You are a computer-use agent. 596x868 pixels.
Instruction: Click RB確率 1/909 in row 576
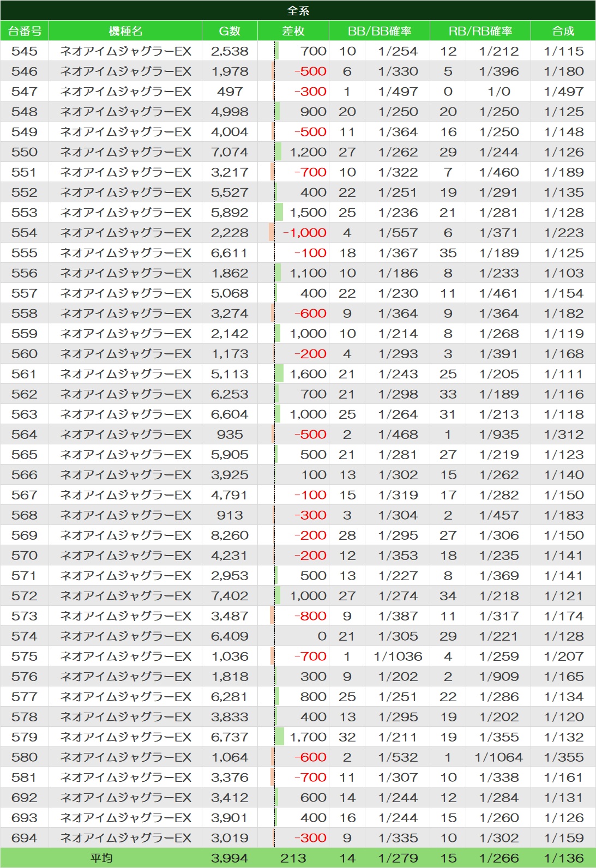[x=498, y=677]
